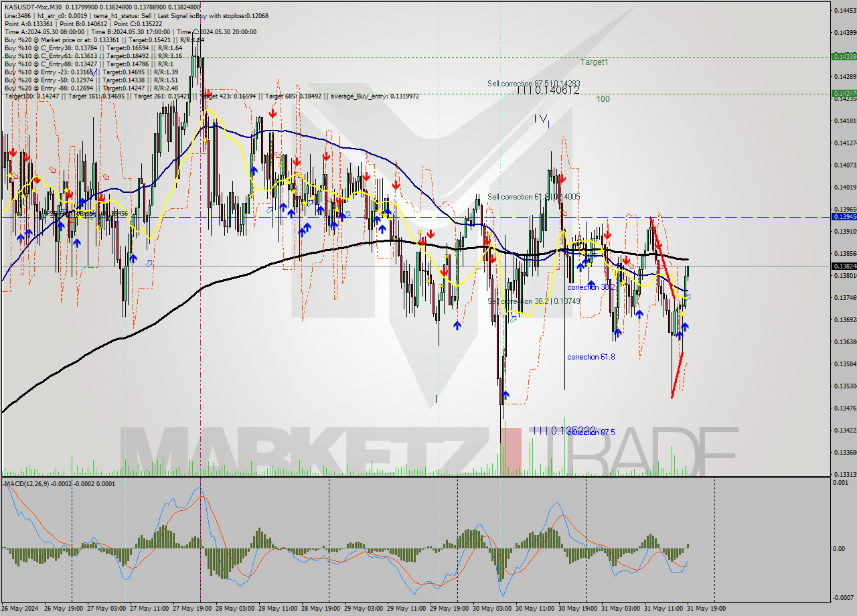857x616 pixels.
Task: Click the green 'Target1' chart label
Action: [x=594, y=62]
